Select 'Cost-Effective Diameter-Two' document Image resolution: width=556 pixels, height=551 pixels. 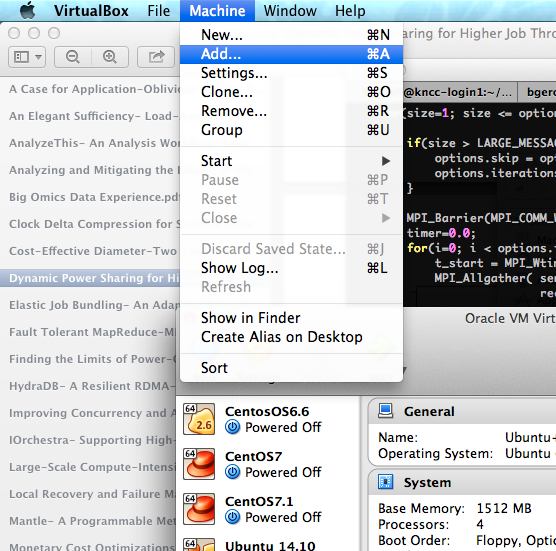90,251
